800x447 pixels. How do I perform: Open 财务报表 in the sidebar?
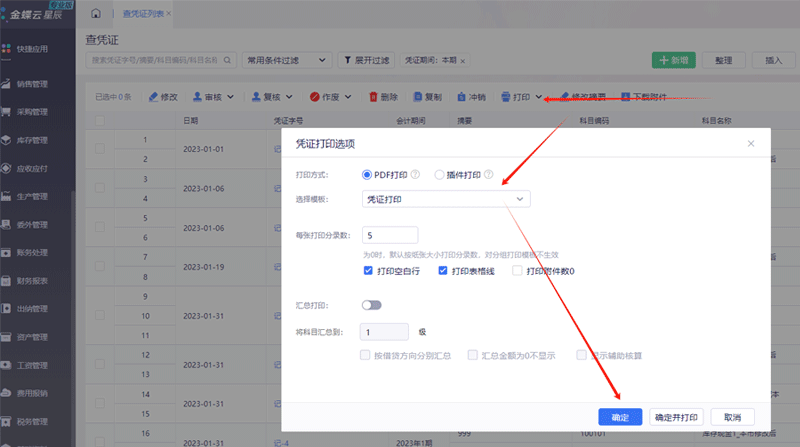tap(32, 281)
